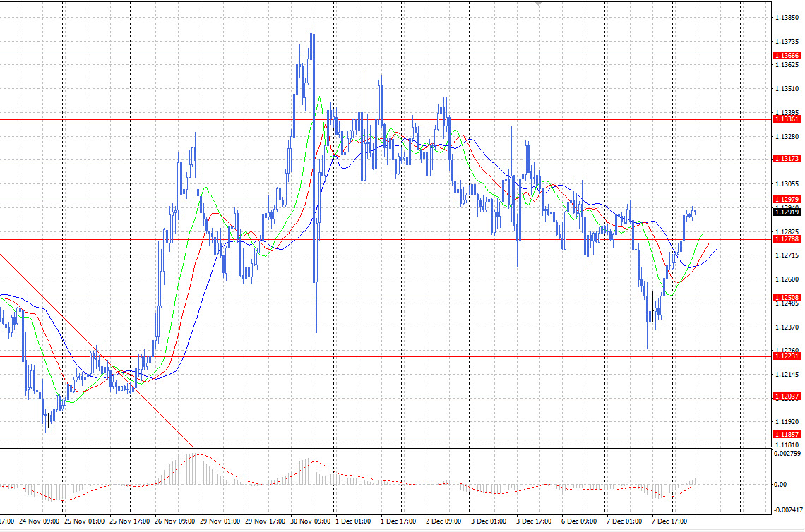Click the 6 Dec 09:00 time label
This screenshot has height=532, width=805.
(579, 521)
